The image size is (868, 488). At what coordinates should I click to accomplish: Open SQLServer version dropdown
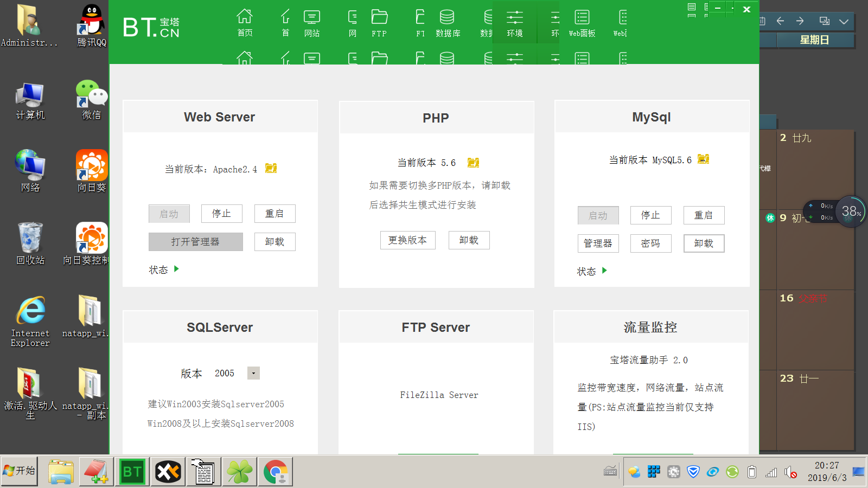click(x=253, y=373)
